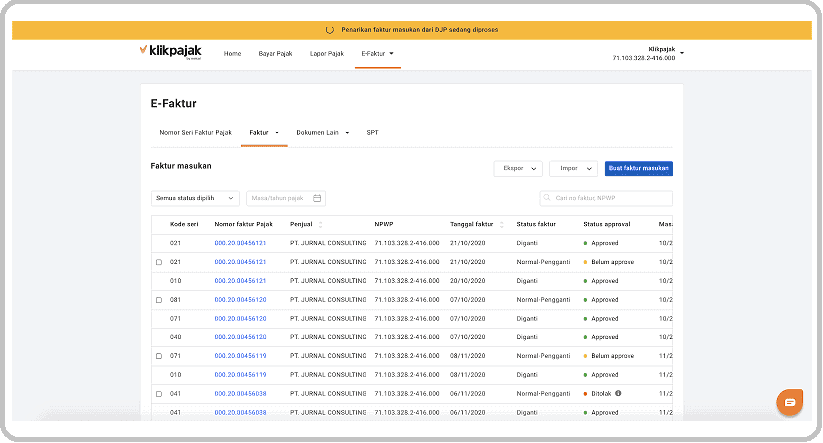Open the Ekspor dropdown
Viewport: 823px width, 443px height.
tap(518, 168)
